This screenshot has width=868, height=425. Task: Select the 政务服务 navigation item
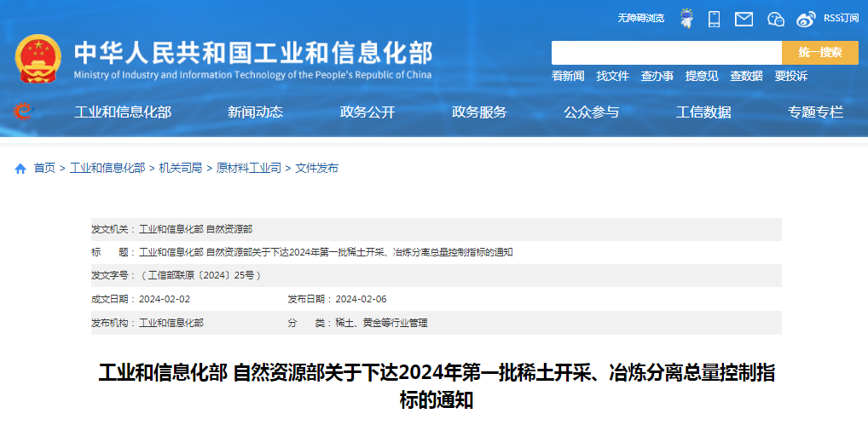tap(479, 112)
